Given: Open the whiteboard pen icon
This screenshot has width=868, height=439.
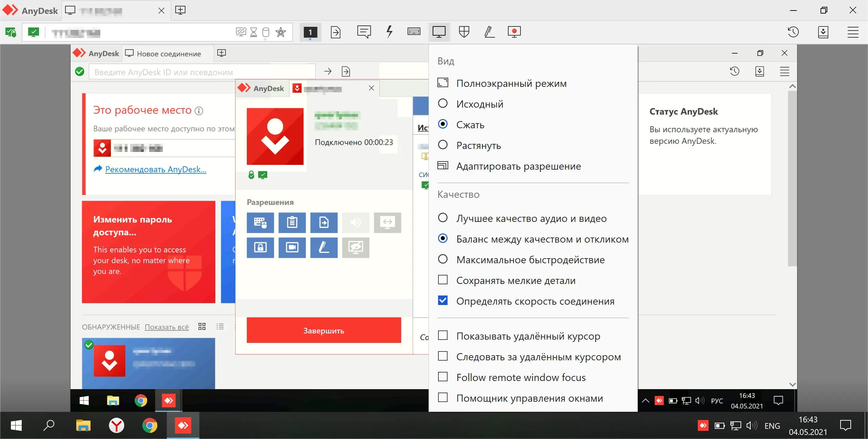Looking at the screenshot, I should point(489,32).
